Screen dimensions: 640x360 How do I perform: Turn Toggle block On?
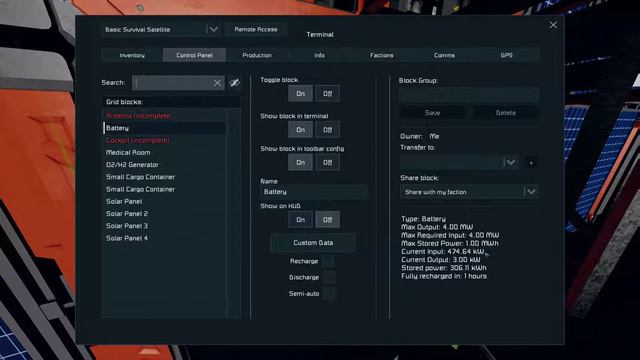tap(300, 94)
